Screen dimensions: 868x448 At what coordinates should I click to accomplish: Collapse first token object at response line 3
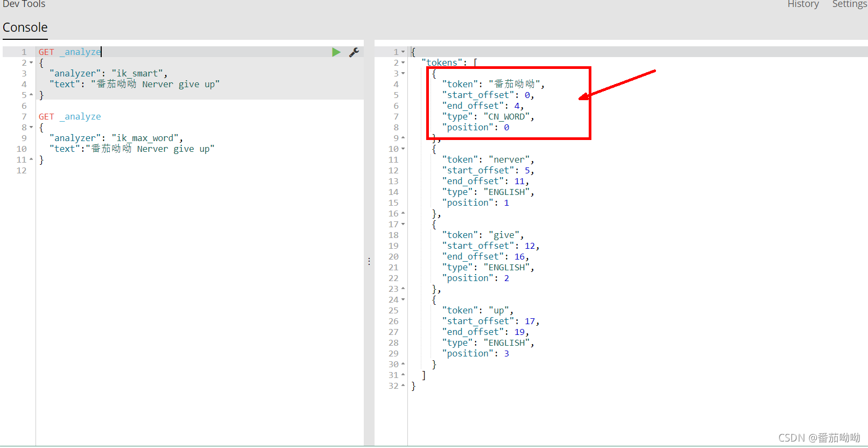coord(403,74)
